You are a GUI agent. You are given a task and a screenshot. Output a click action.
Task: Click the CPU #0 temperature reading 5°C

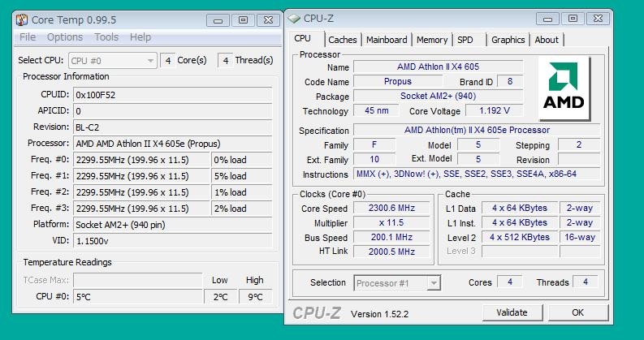pos(137,296)
